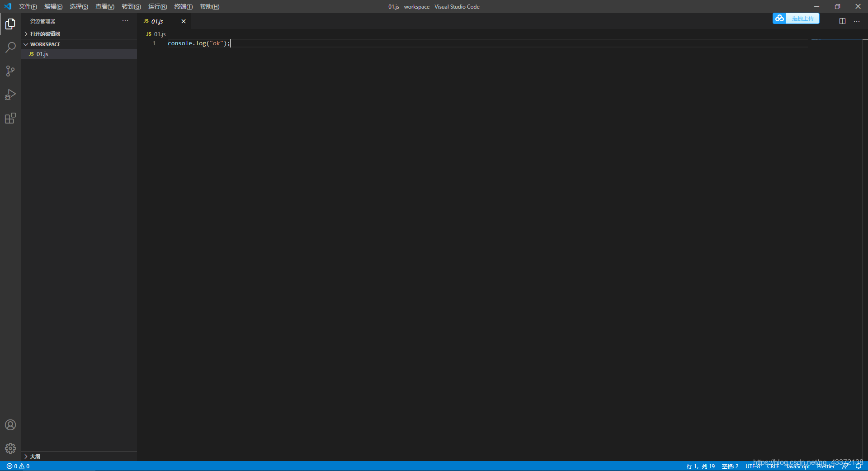Open the Search view in activity bar
The image size is (868, 471).
tap(10, 48)
